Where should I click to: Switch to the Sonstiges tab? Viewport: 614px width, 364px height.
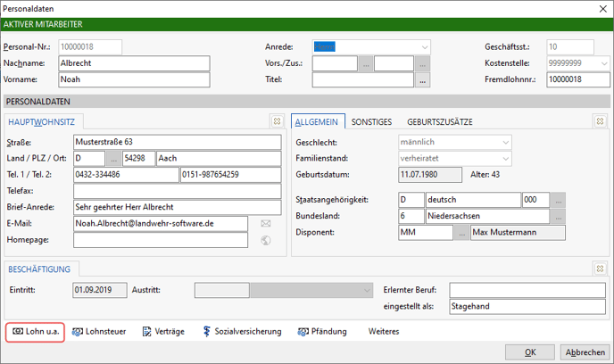[x=371, y=121]
